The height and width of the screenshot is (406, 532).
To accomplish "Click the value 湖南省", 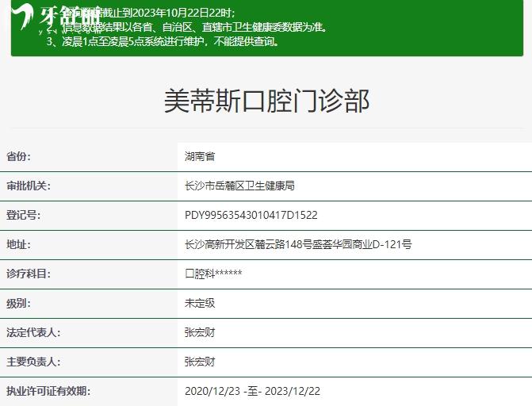I will [x=200, y=156].
